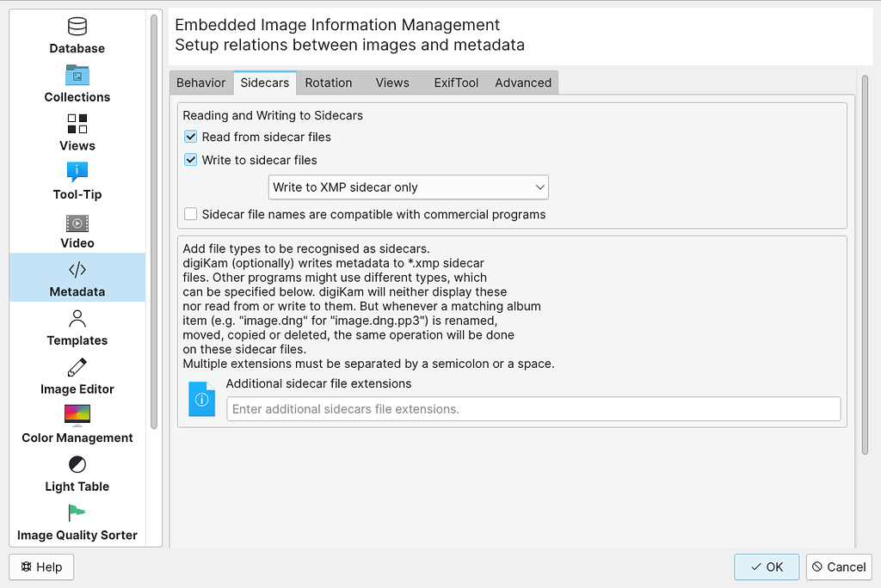Screen dimensions: 881x588
Task: Open the ExifTool tab
Action: point(456,83)
